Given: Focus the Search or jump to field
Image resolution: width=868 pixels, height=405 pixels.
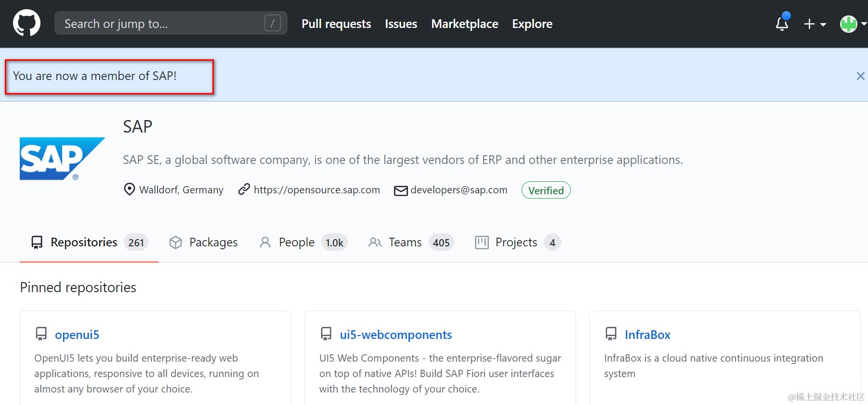Looking at the screenshot, I should (171, 23).
